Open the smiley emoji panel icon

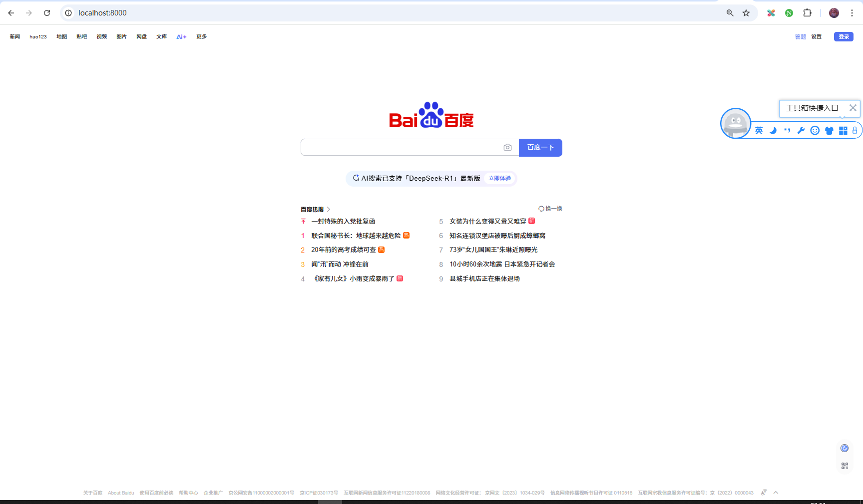click(x=815, y=131)
